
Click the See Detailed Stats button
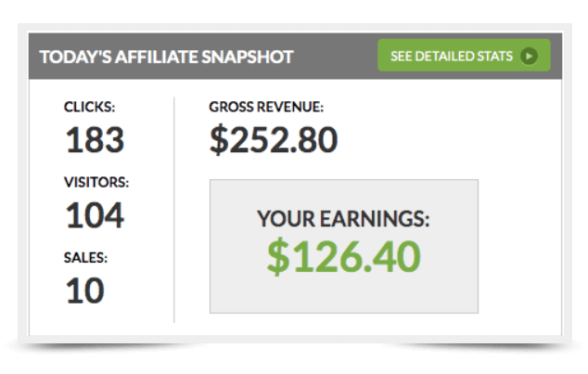464,55
